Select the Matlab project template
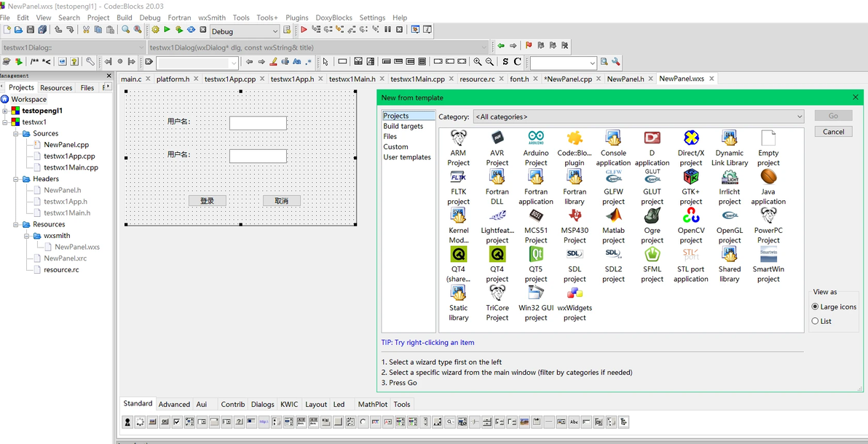This screenshot has height=444, width=868. (x=613, y=226)
